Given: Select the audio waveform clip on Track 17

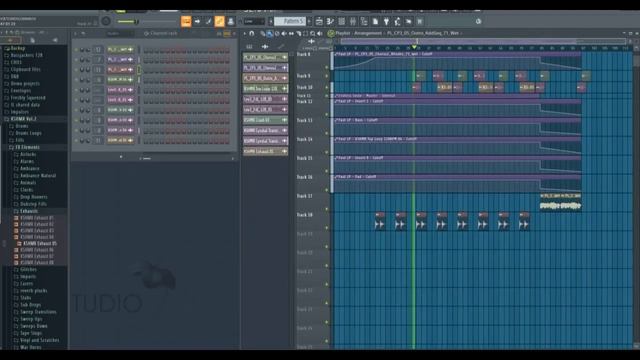Looking at the screenshot, I should 560,203.
